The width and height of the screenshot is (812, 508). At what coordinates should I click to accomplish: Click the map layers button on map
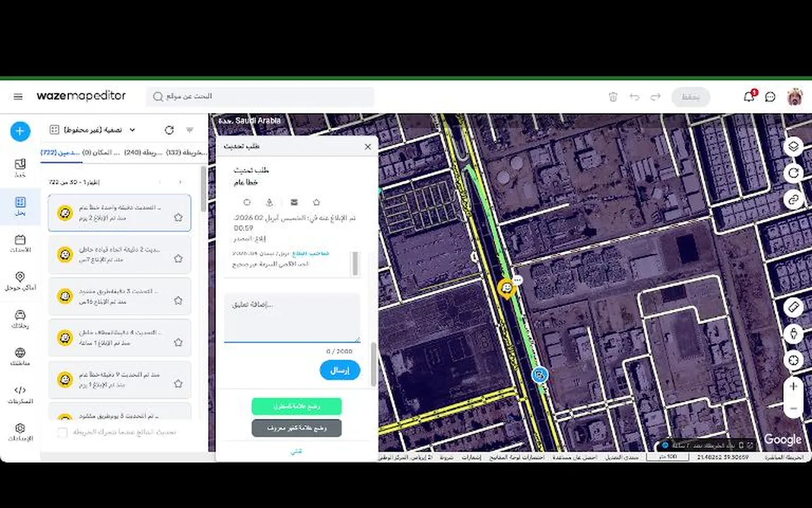click(x=794, y=147)
